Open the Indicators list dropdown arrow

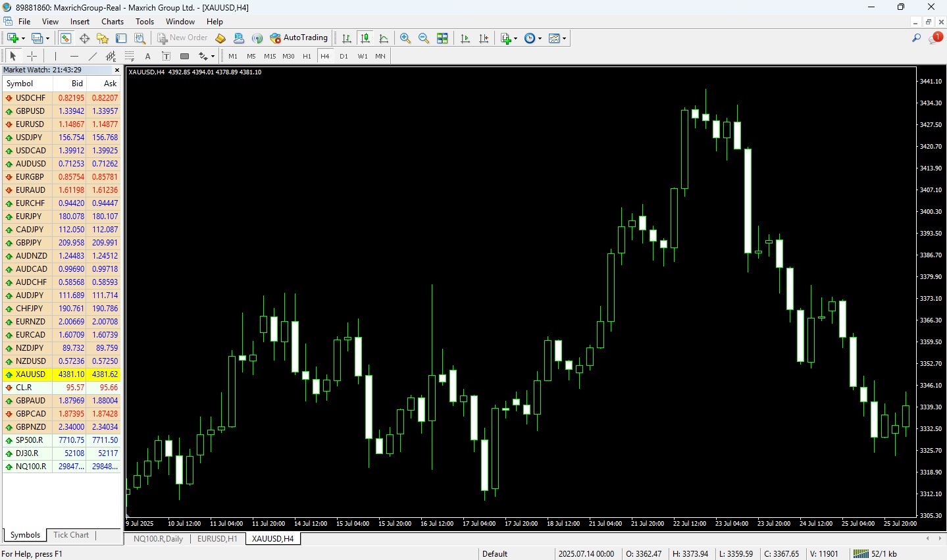(515, 38)
